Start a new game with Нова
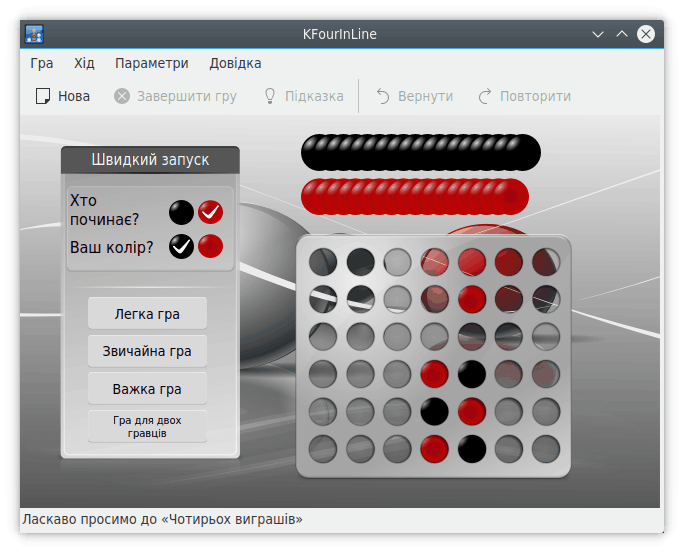Screen dimensions: 684x553 pyautogui.click(x=63, y=96)
